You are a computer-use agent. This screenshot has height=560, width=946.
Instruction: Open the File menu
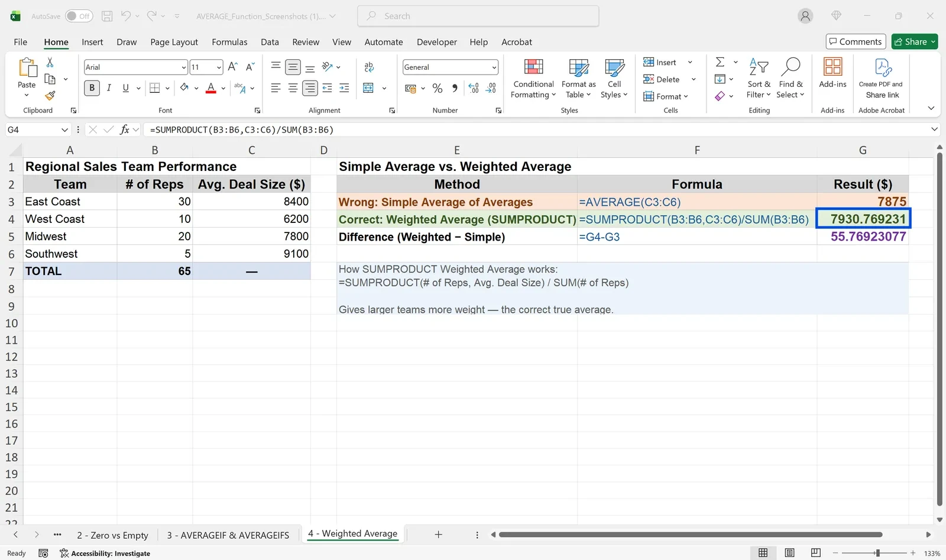tap(20, 42)
